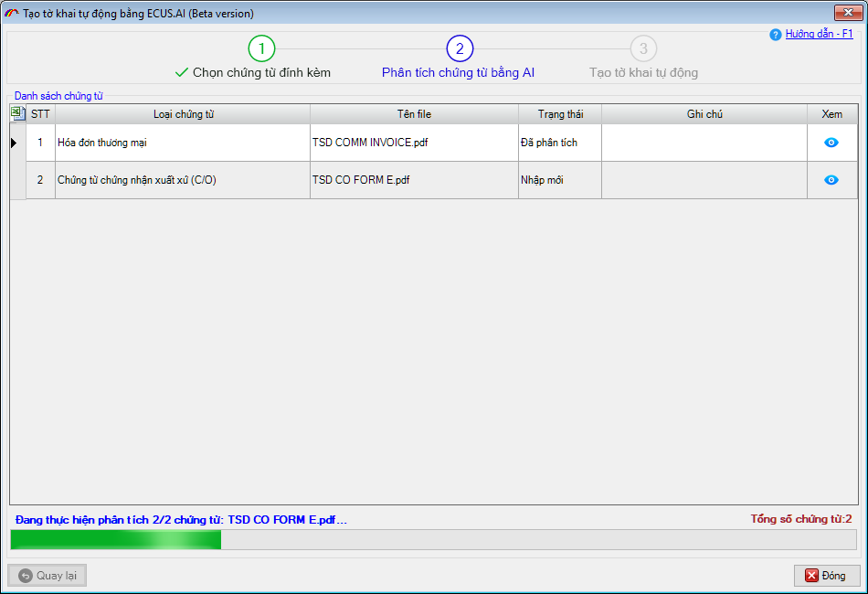Click the Excel export icon in table header

point(17,113)
